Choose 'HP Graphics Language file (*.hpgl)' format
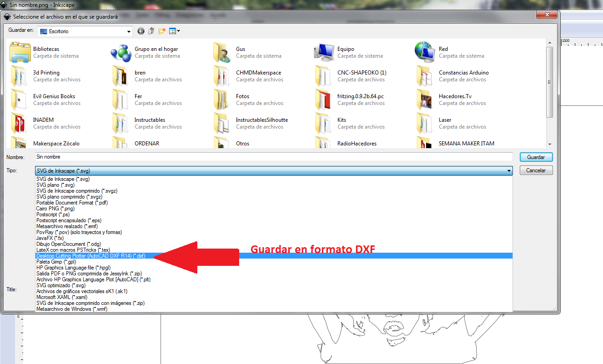This screenshot has width=603, height=364. pos(274,268)
